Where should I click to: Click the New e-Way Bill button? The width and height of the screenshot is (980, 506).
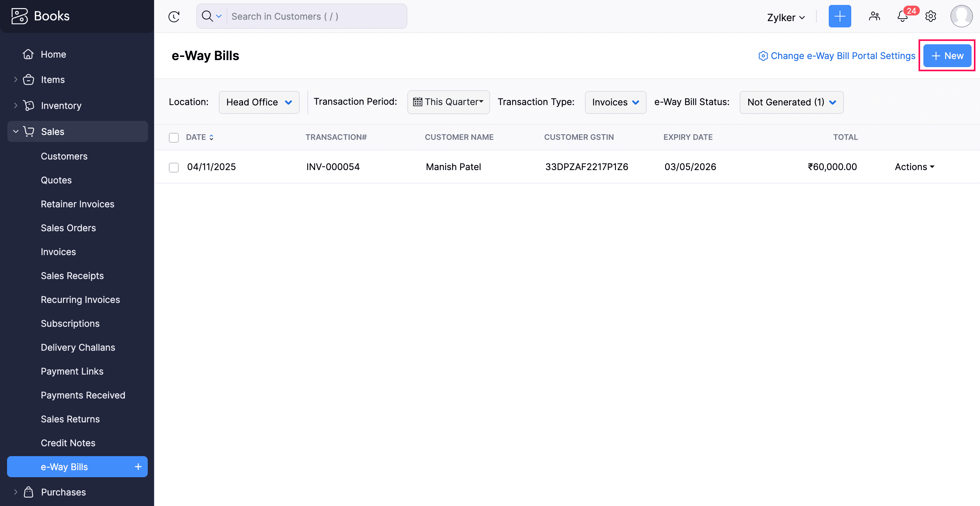click(x=947, y=56)
